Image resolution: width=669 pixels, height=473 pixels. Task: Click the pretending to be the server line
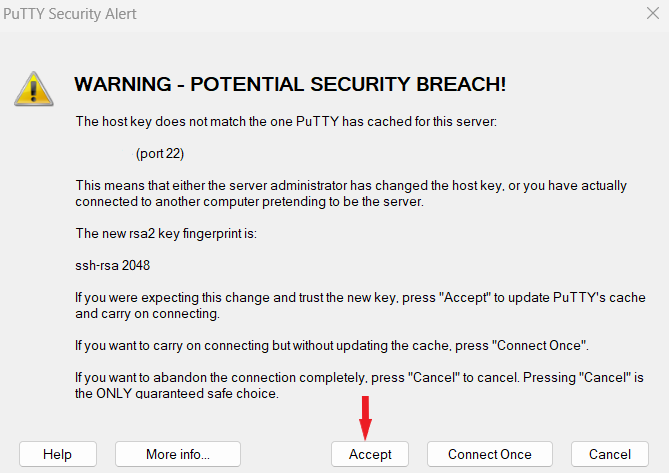[250, 201]
